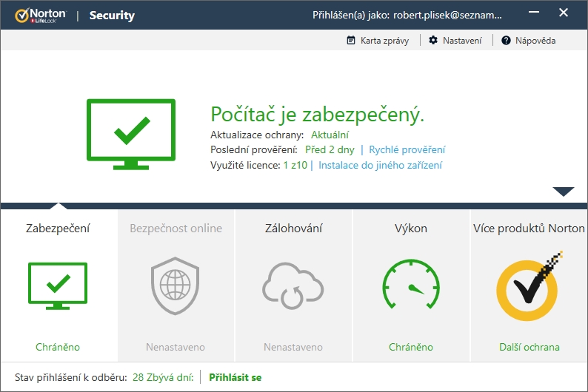Switch to the Výkon tab

coord(411,229)
